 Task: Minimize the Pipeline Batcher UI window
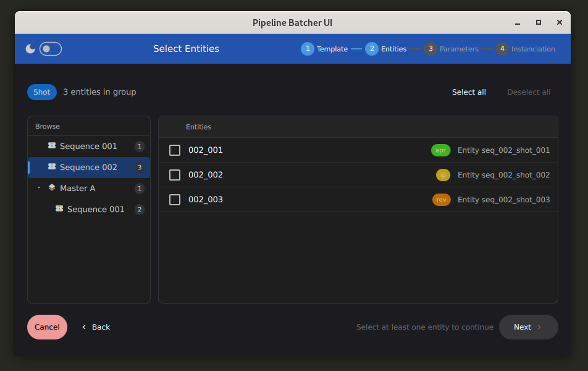pyautogui.click(x=518, y=22)
